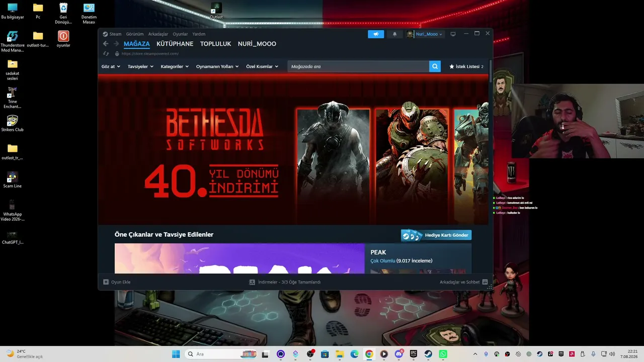Screen dimensions: 644x362
Task: Open Google Chrome from the taskbar
Action: click(x=369, y=354)
